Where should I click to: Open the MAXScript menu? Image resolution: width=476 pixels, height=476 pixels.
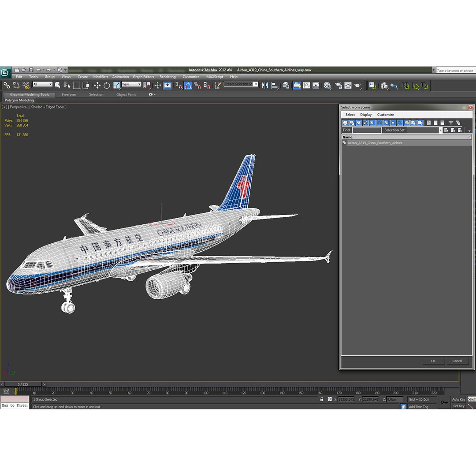pyautogui.click(x=215, y=77)
